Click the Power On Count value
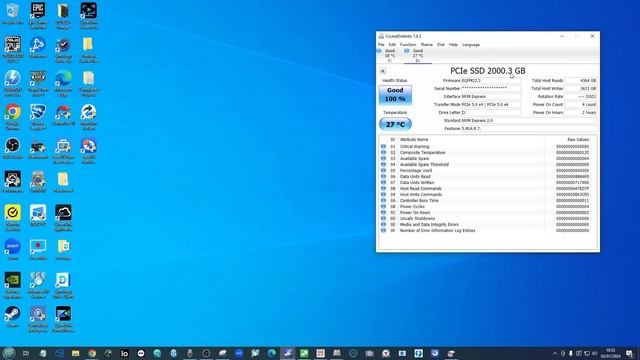Screen dimensions: 640x360 [581, 104]
